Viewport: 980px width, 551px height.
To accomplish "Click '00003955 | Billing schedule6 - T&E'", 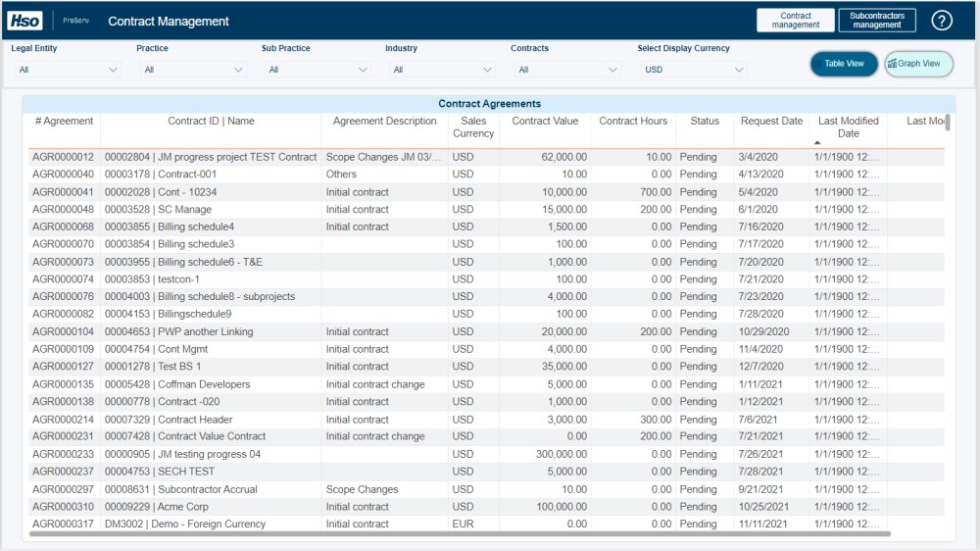I will click(184, 262).
